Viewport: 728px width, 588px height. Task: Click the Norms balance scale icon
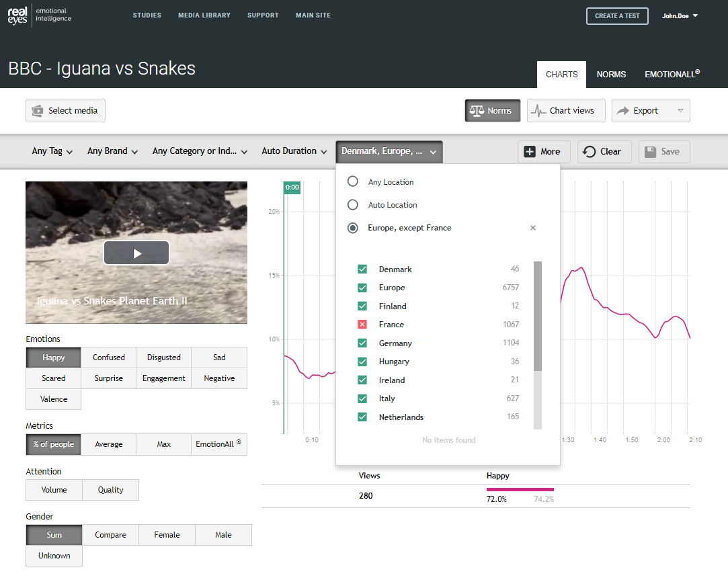coord(477,111)
